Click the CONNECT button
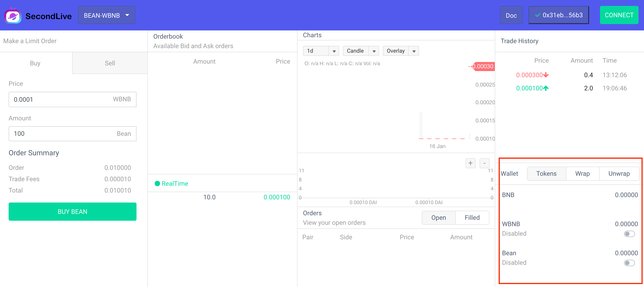This screenshot has height=287, width=644. click(x=619, y=15)
